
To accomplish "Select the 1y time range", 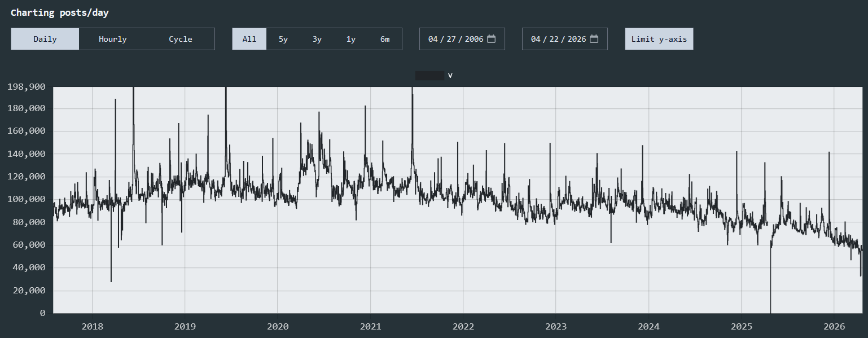I will tap(351, 39).
